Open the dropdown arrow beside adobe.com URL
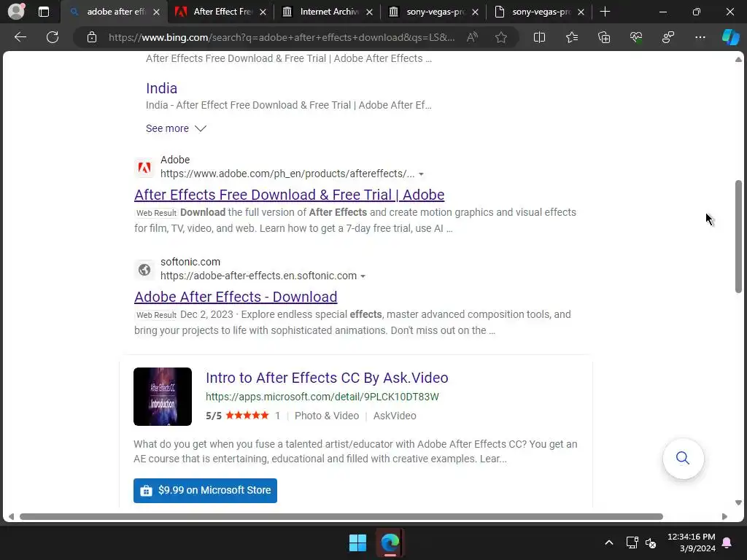Image resolution: width=747 pixels, height=560 pixels. coord(421,174)
